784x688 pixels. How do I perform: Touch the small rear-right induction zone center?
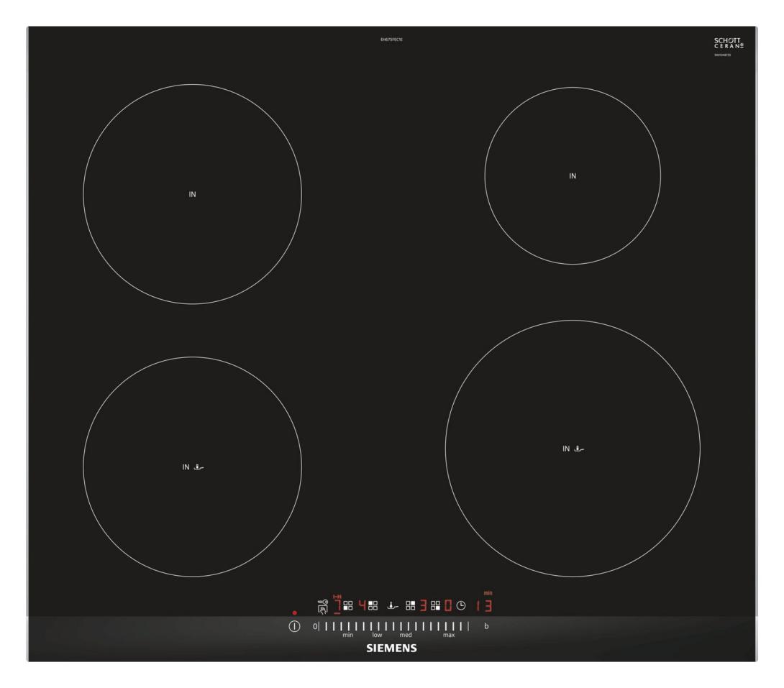click(573, 176)
